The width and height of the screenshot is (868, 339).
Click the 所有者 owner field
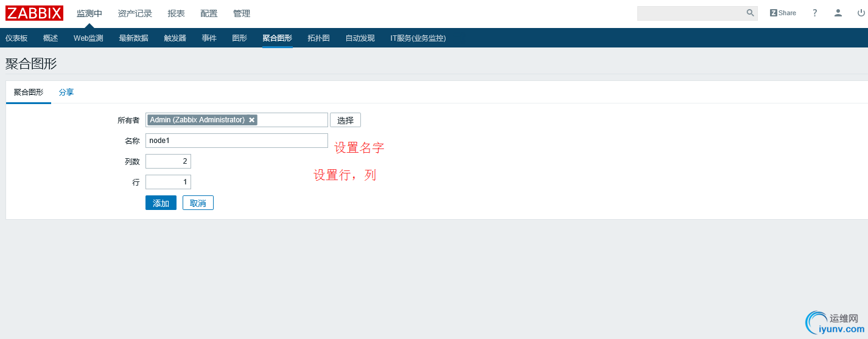pyautogui.click(x=237, y=120)
